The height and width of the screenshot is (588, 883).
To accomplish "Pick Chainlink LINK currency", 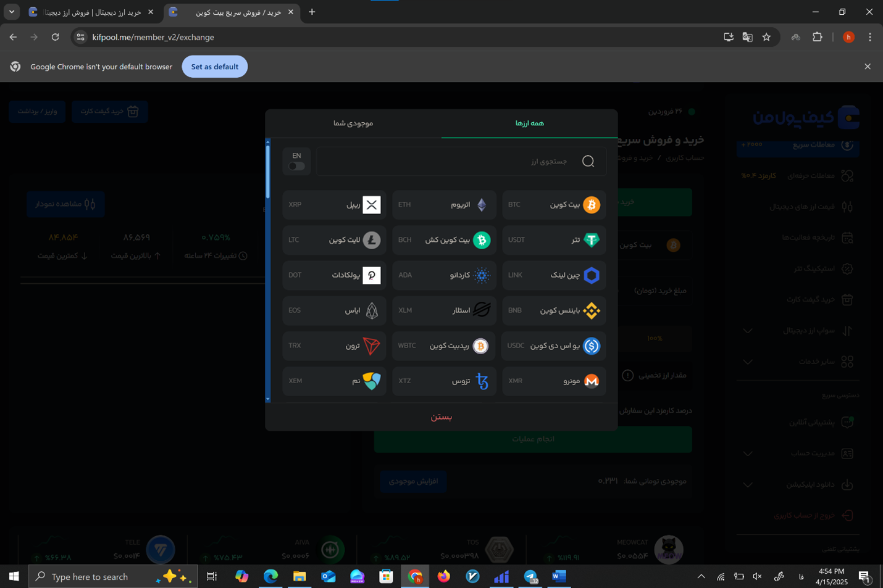I will click(x=554, y=275).
